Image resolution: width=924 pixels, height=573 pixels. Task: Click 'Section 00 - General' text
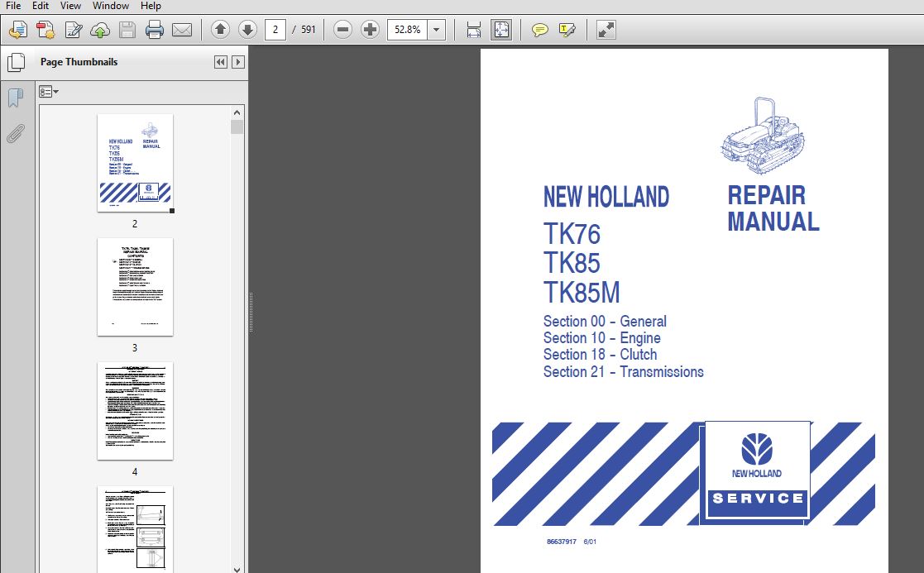pyautogui.click(x=605, y=322)
